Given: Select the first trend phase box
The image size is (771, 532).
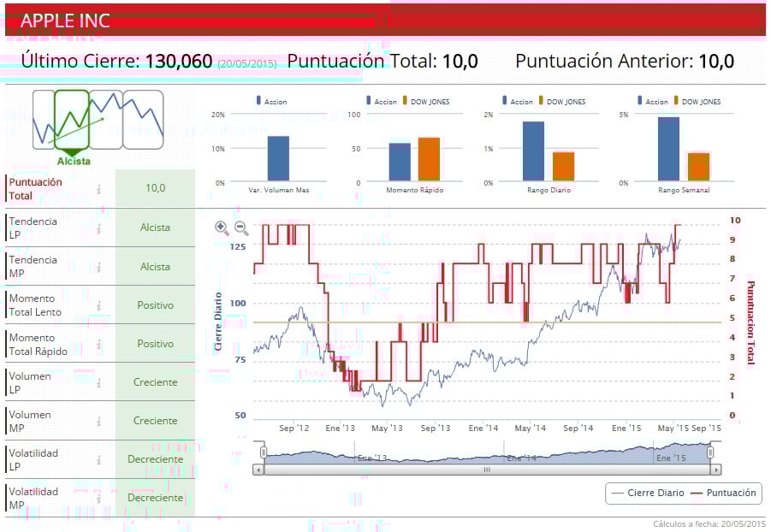Looking at the screenshot, I should pyautogui.click(x=44, y=120).
